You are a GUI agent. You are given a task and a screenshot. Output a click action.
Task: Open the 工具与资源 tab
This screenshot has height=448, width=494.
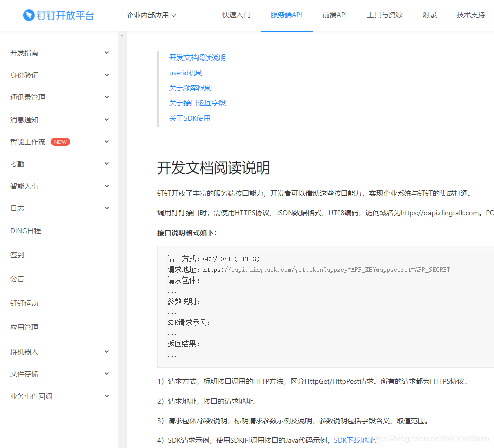click(385, 15)
